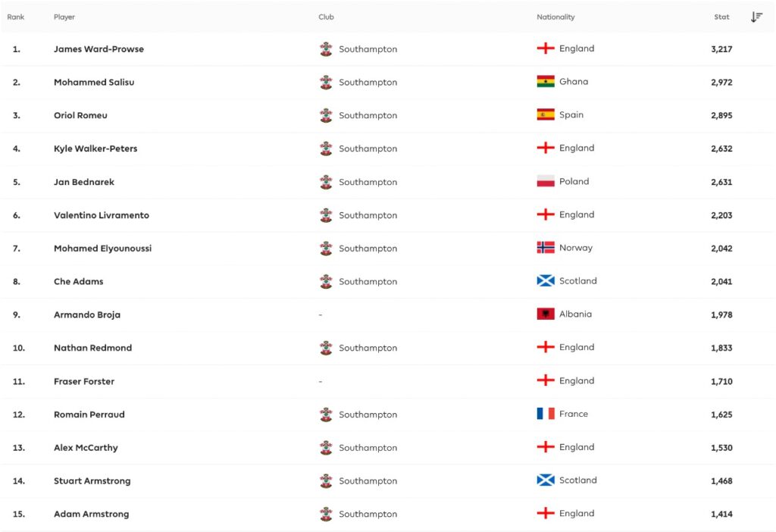Click the France flag beside Romain Perraud

(546, 414)
